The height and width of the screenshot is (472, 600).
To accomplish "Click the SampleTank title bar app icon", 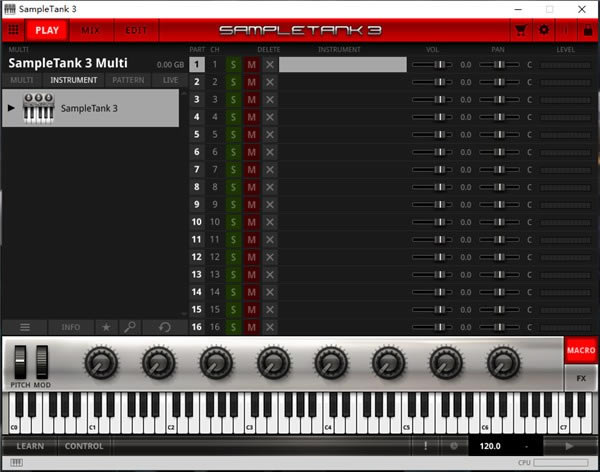I will point(10,9).
